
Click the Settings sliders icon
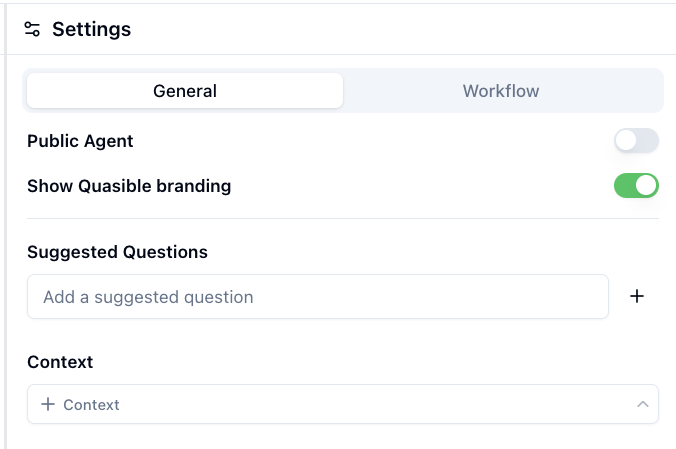(33, 29)
